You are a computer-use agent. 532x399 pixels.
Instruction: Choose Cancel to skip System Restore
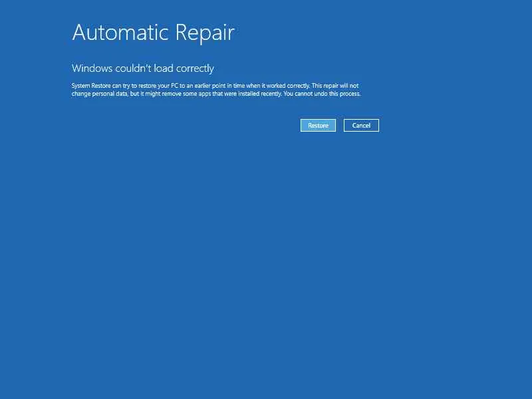(x=361, y=125)
